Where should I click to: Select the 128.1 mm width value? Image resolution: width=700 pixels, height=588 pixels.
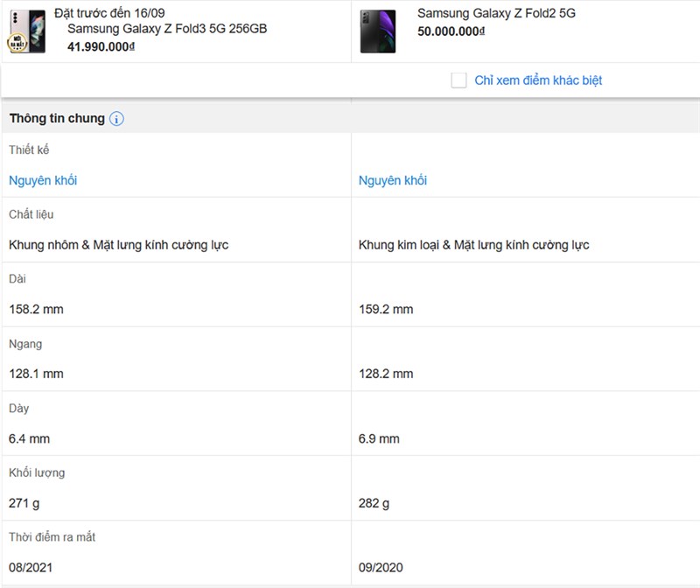pos(36,374)
